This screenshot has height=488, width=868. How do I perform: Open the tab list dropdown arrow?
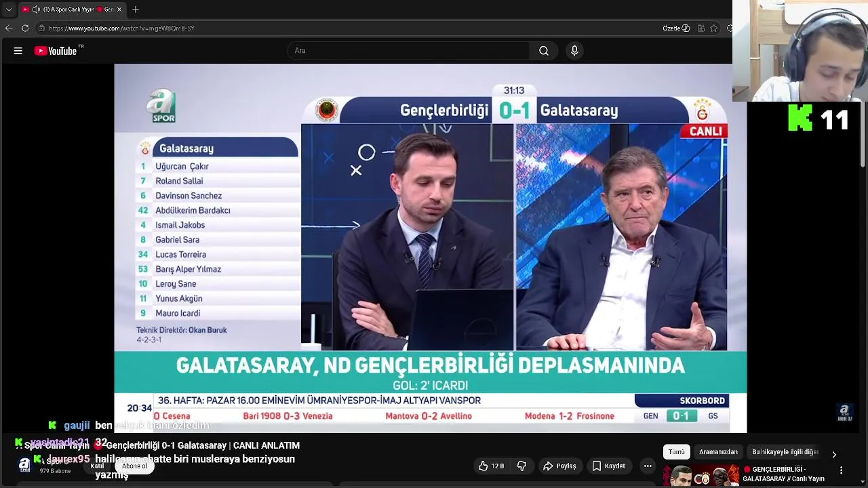[x=9, y=9]
